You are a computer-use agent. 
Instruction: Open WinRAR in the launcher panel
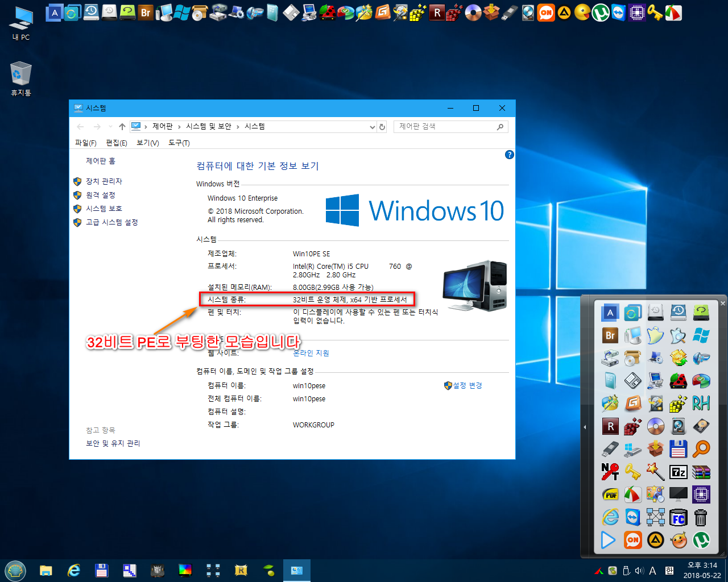[x=701, y=472]
